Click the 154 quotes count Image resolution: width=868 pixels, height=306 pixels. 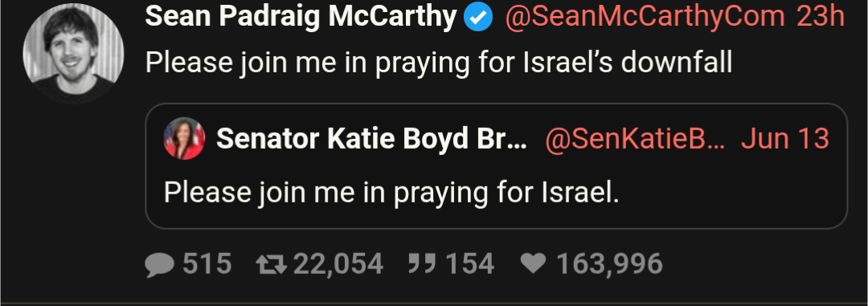tap(469, 264)
